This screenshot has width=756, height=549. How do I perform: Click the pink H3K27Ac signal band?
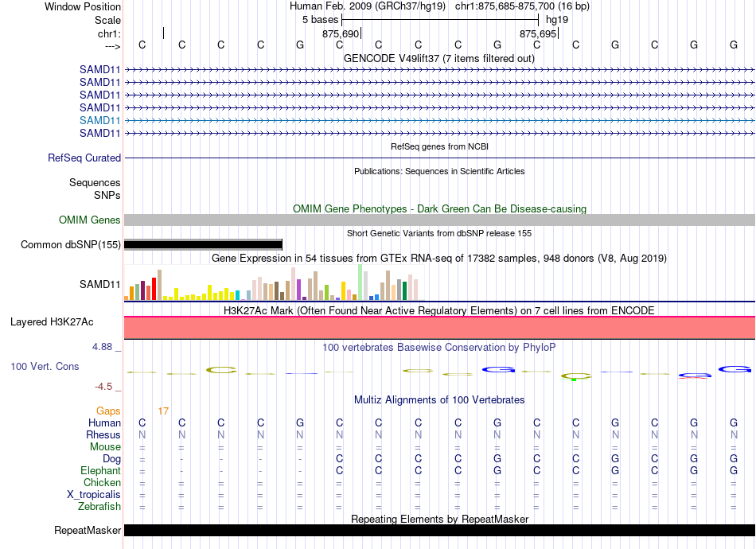[x=439, y=328]
